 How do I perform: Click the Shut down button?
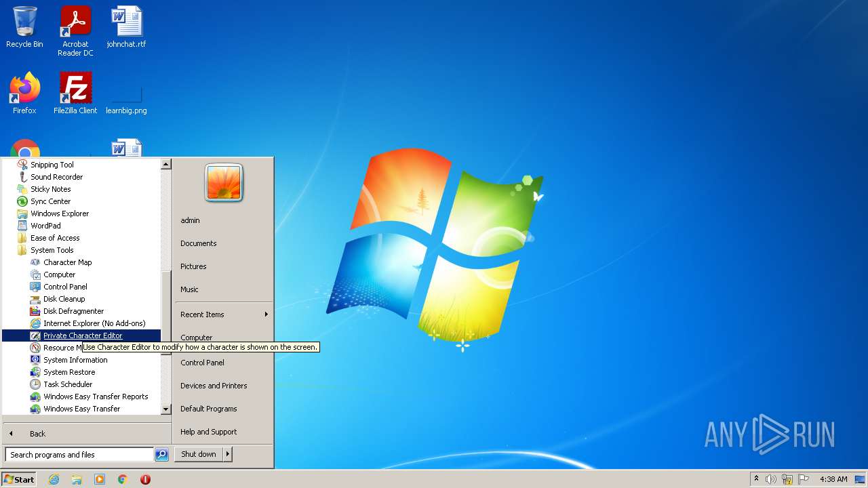pyautogui.click(x=199, y=454)
